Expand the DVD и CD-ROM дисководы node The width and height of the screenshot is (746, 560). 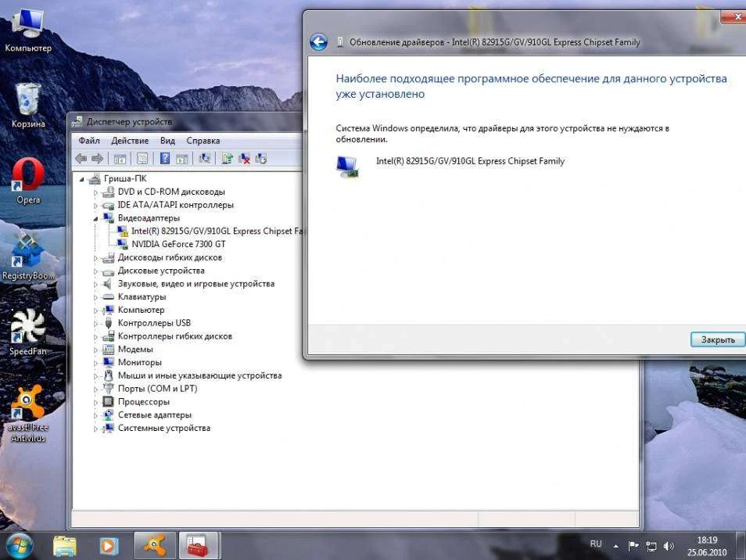tap(96, 192)
